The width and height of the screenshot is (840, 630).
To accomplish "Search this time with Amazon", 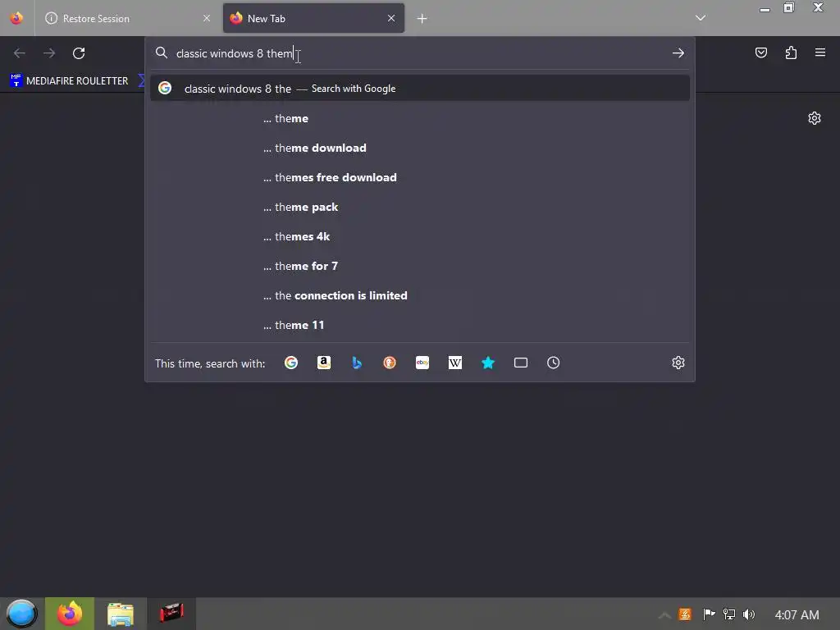I will click(x=323, y=363).
